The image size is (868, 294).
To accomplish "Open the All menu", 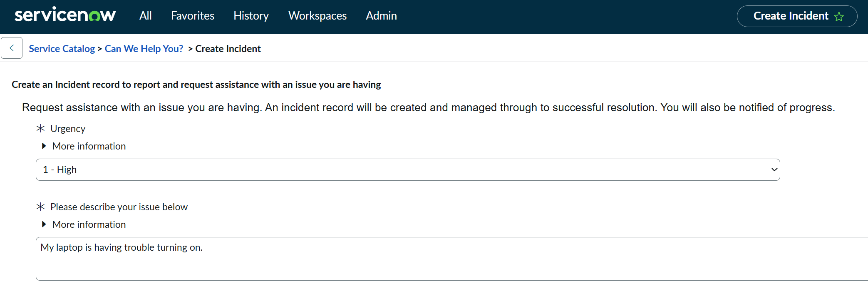I will pos(145,16).
